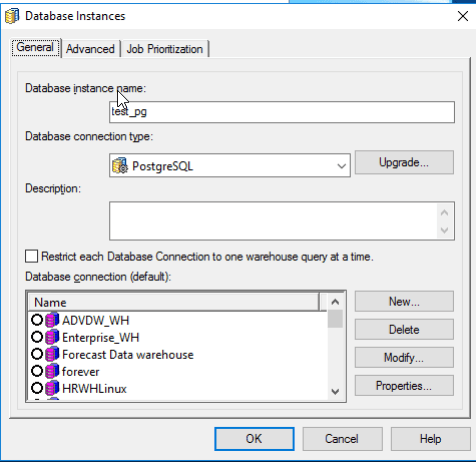Click the Upgrade... button
Screen dimensions: 476x462
point(404,162)
